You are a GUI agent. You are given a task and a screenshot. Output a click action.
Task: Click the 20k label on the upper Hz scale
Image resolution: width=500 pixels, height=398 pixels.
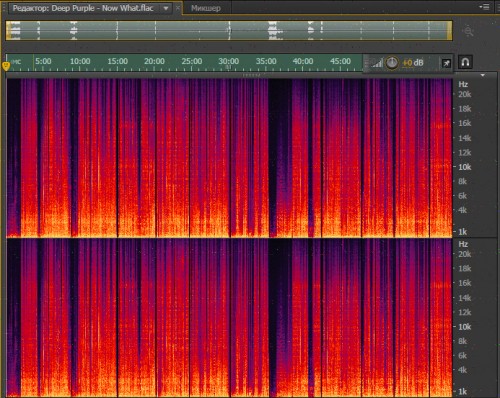pos(464,94)
